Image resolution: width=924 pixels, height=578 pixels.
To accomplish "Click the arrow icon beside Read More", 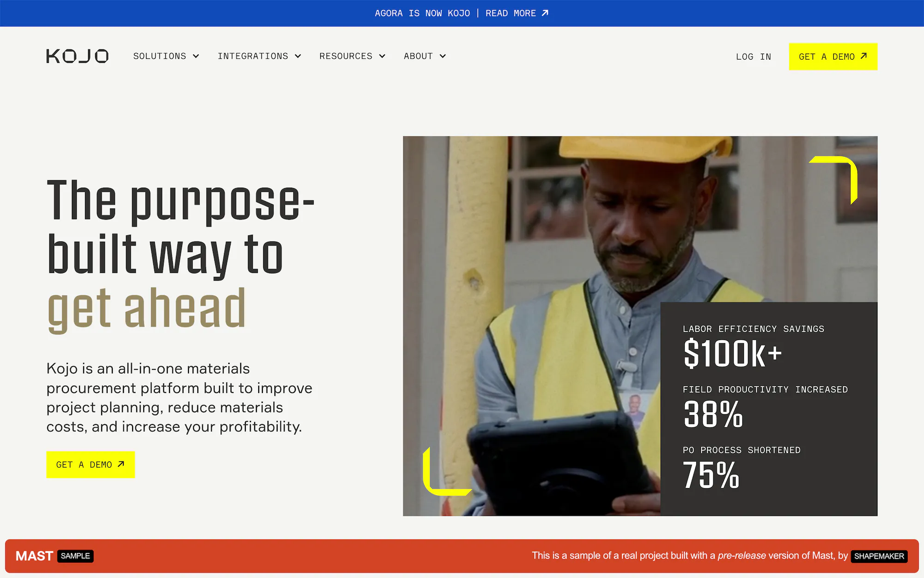I will click(545, 13).
